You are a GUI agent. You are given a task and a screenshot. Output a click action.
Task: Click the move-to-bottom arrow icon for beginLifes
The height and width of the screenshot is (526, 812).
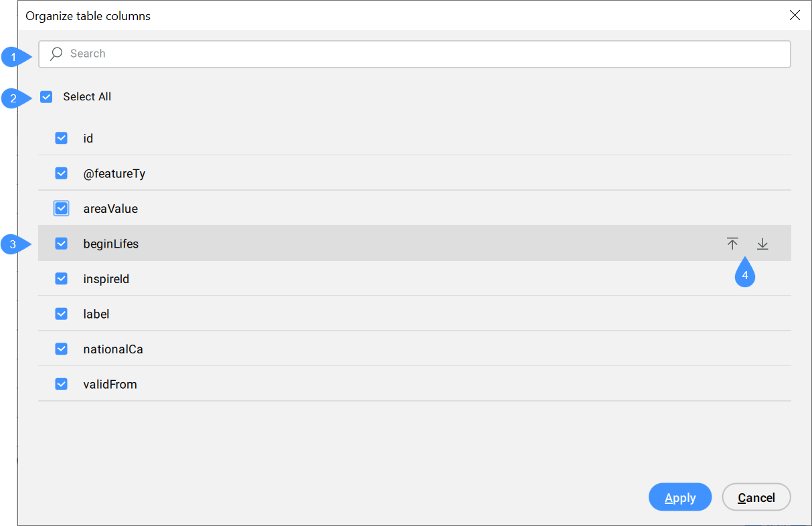tap(762, 244)
